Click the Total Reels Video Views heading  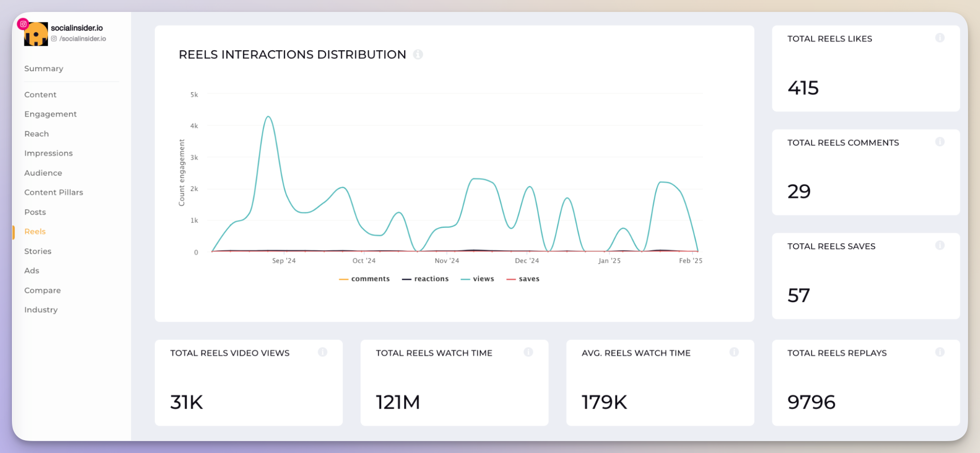[230, 353]
